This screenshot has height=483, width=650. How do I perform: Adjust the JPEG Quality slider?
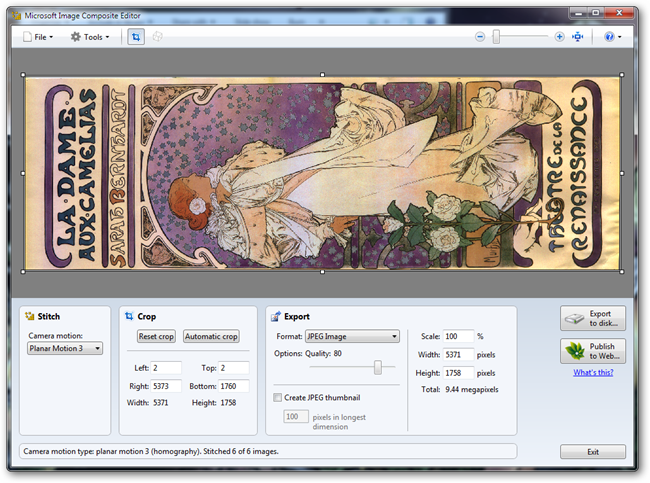point(378,367)
